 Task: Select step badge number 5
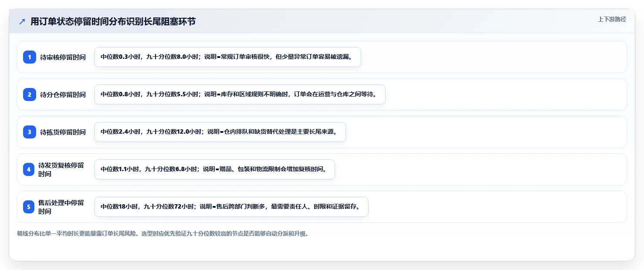29,207
